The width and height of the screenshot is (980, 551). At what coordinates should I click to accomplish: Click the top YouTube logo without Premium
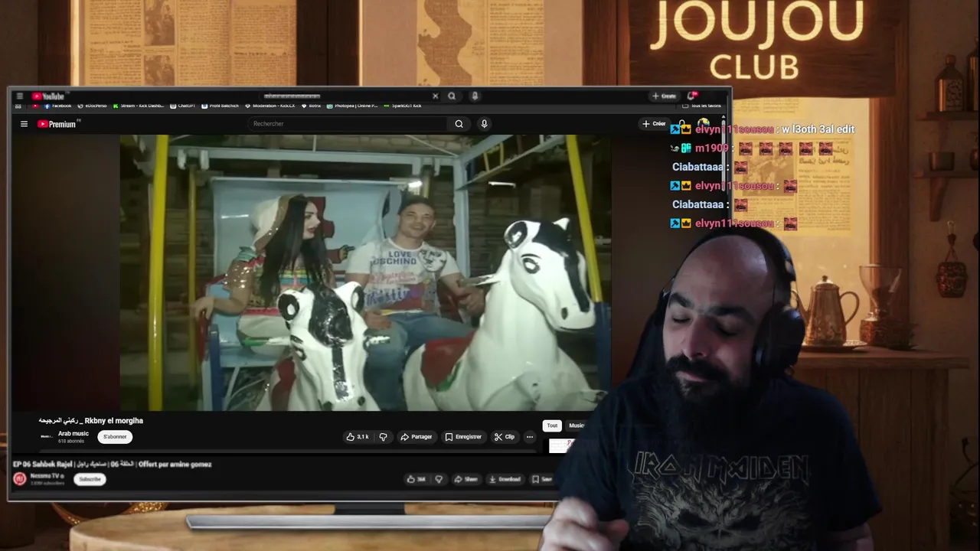(48, 96)
